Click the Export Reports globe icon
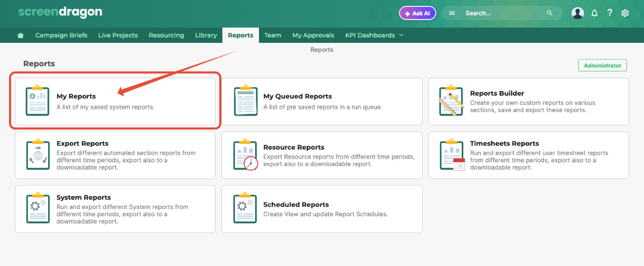The image size is (644, 266). (38, 154)
